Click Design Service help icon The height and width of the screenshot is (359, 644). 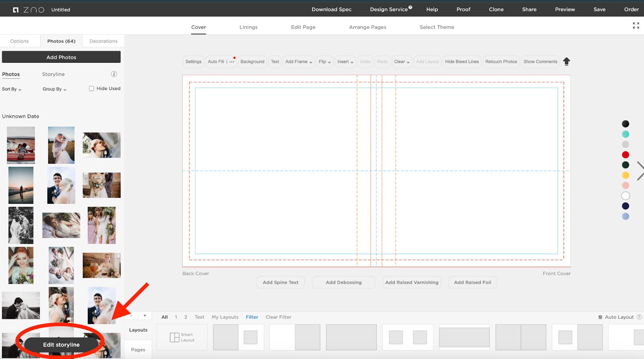pyautogui.click(x=410, y=7)
